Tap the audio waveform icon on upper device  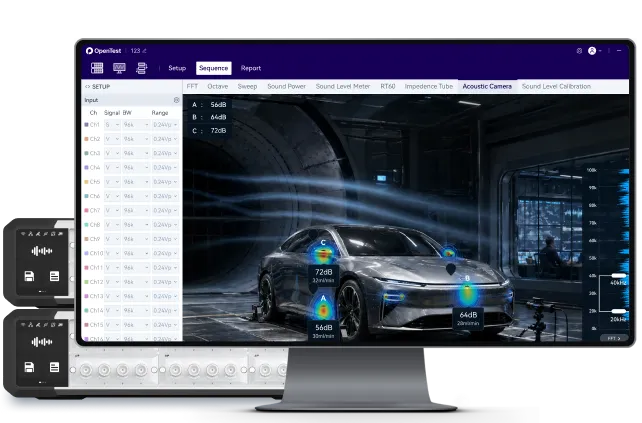[x=42, y=251]
